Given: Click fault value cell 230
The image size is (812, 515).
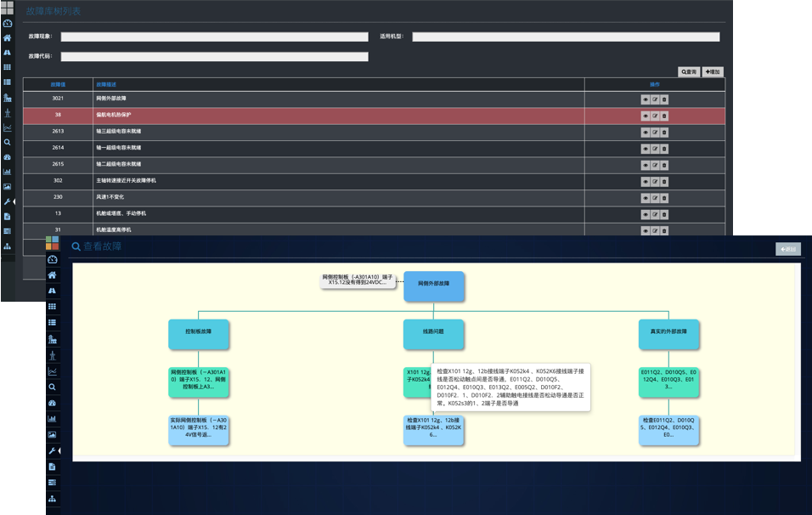Looking at the screenshot, I should click(58, 197).
